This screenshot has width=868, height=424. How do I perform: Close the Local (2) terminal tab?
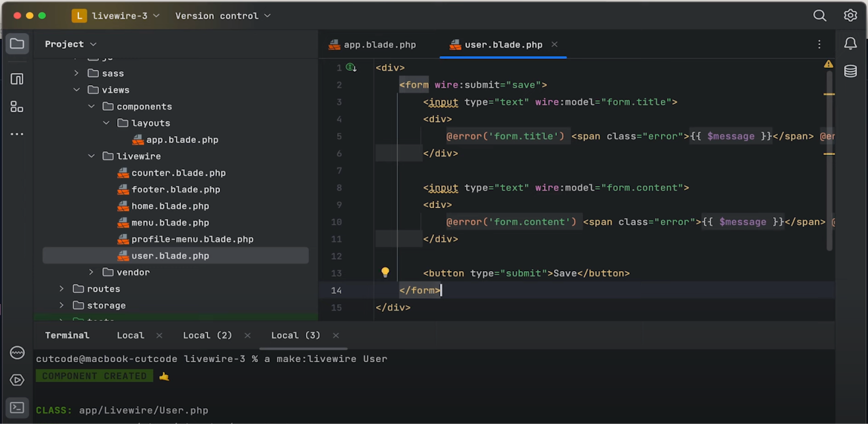[x=247, y=336]
